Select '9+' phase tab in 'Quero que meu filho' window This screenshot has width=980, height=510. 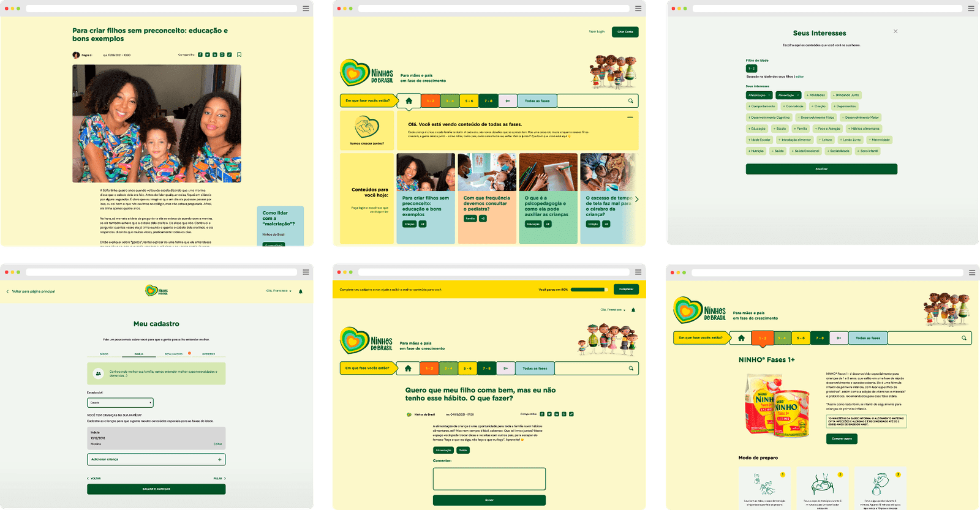(x=506, y=369)
